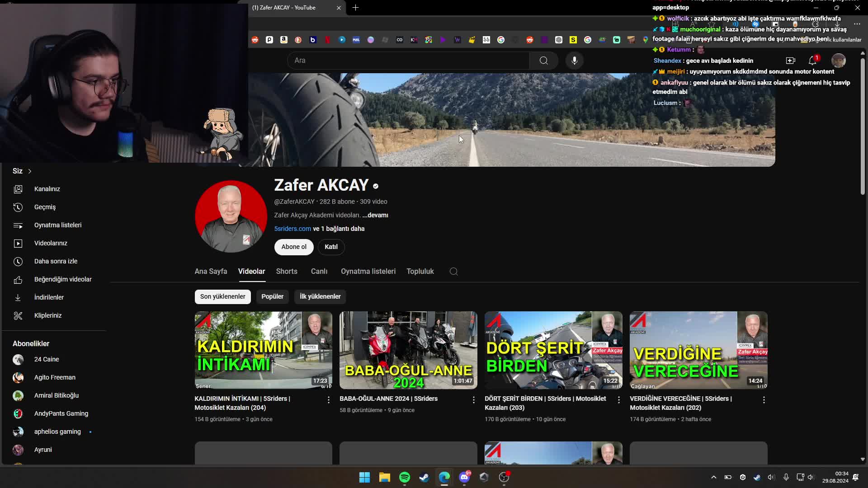Switch to the Shorts tab

[x=287, y=272]
